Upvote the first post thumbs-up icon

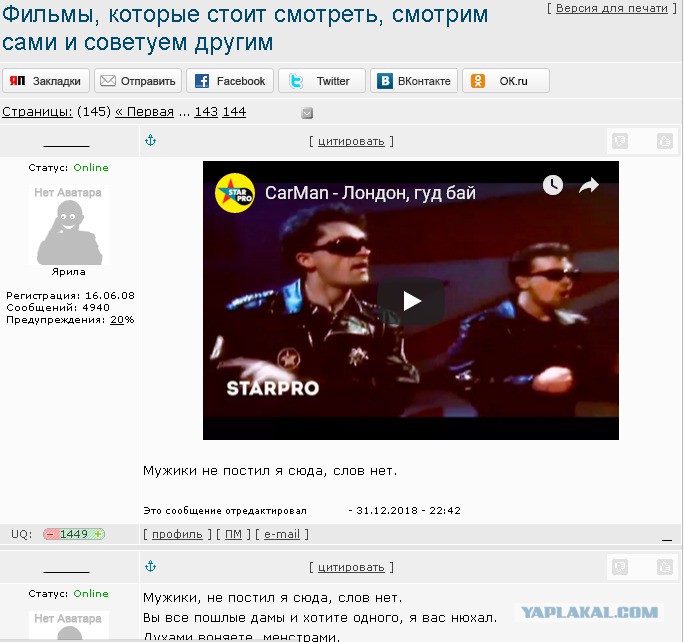click(x=665, y=141)
